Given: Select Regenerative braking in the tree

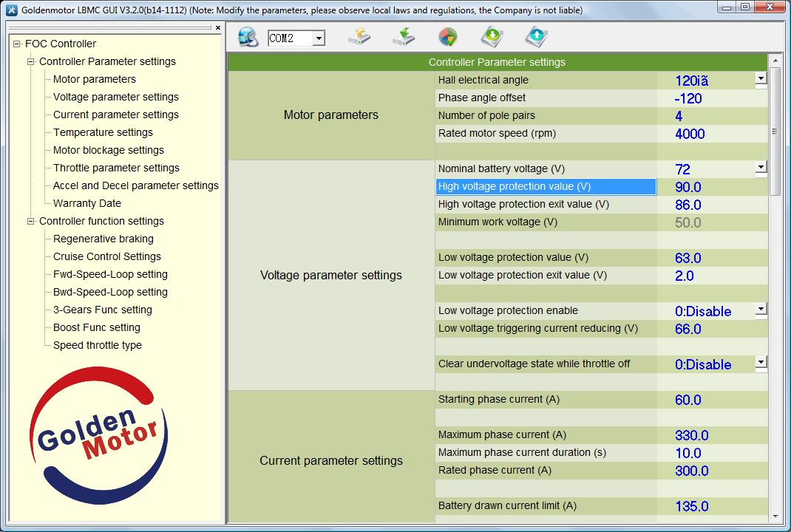Looking at the screenshot, I should tap(103, 239).
